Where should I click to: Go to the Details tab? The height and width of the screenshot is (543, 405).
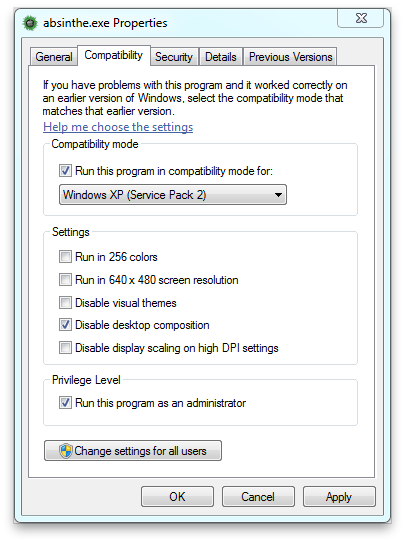coord(220,57)
